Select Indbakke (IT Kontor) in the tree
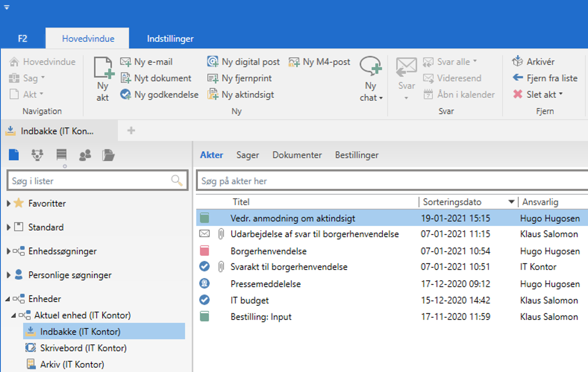The image size is (588, 372). [x=104, y=331]
